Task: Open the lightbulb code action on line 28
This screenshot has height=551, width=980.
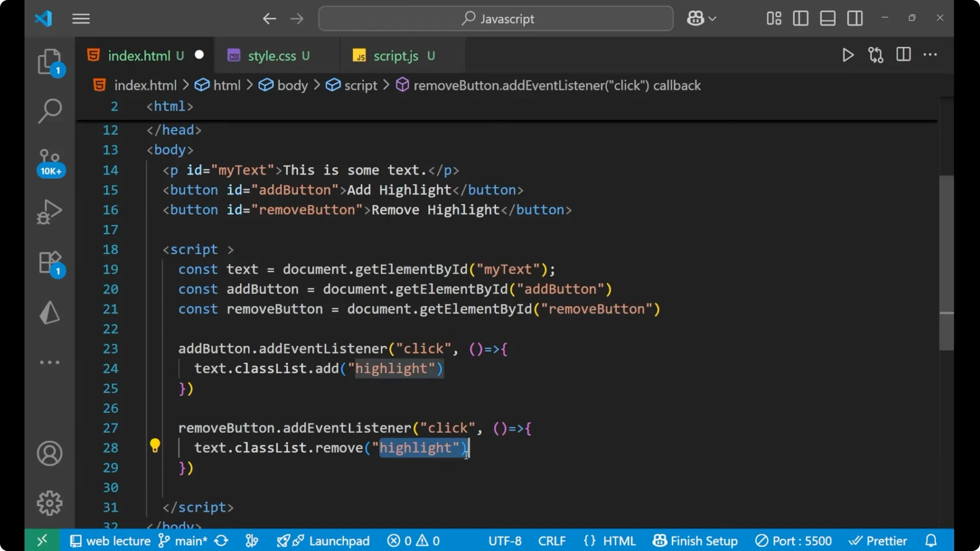Action: pos(155,445)
